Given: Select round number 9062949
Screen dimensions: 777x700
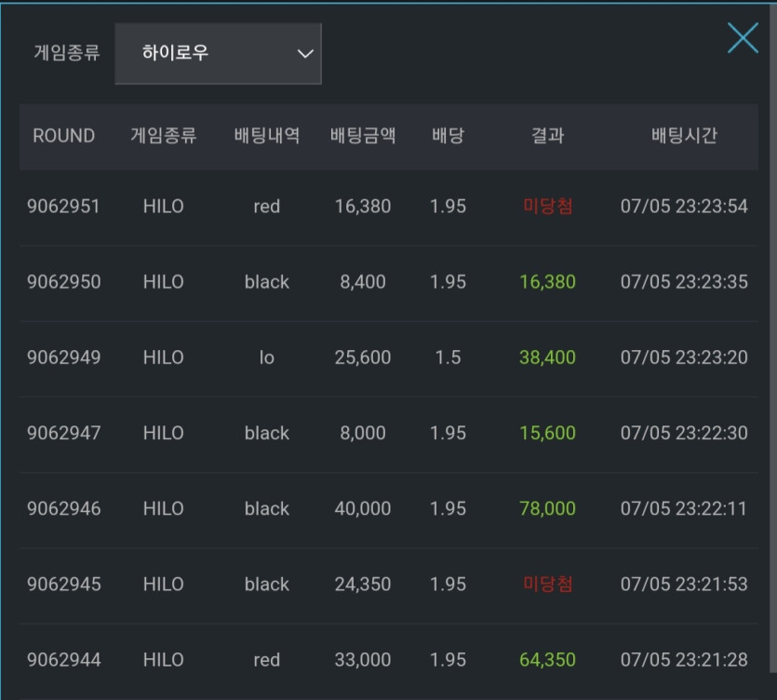Looking at the screenshot, I should click(63, 357).
